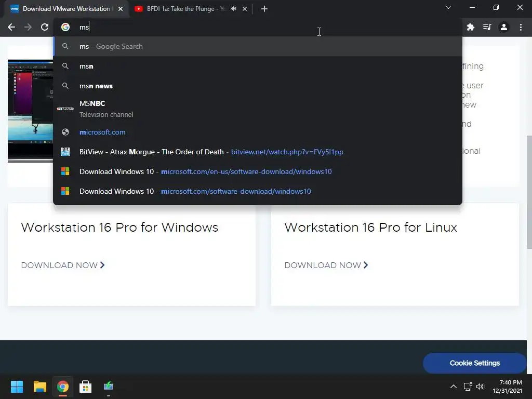Switch to the Download VMware Workstation tab
The image size is (532, 399).
click(x=66, y=9)
